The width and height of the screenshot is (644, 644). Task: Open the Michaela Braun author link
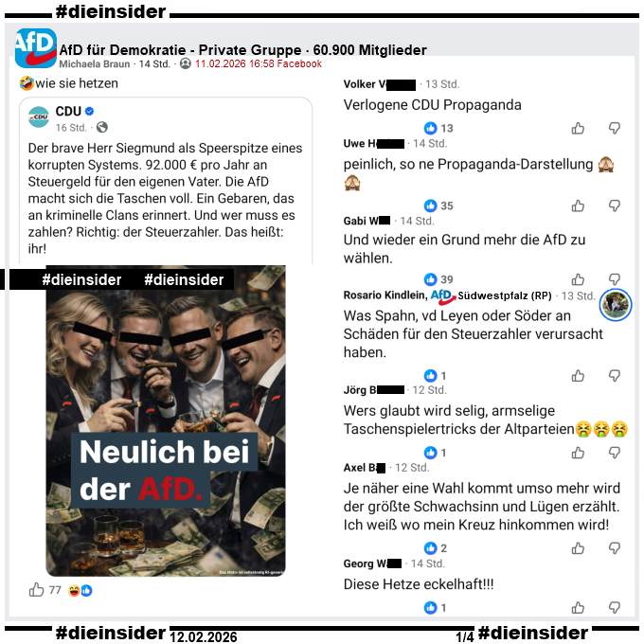95,64
